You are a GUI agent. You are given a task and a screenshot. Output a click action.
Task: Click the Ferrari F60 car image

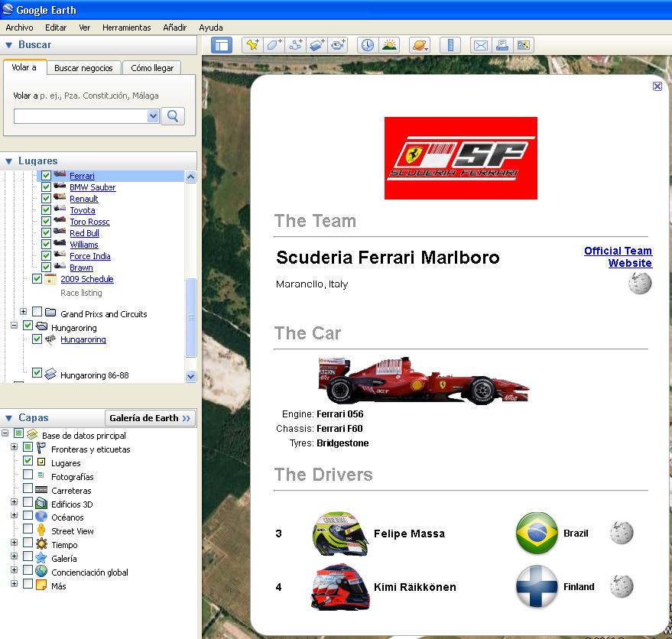pos(424,380)
